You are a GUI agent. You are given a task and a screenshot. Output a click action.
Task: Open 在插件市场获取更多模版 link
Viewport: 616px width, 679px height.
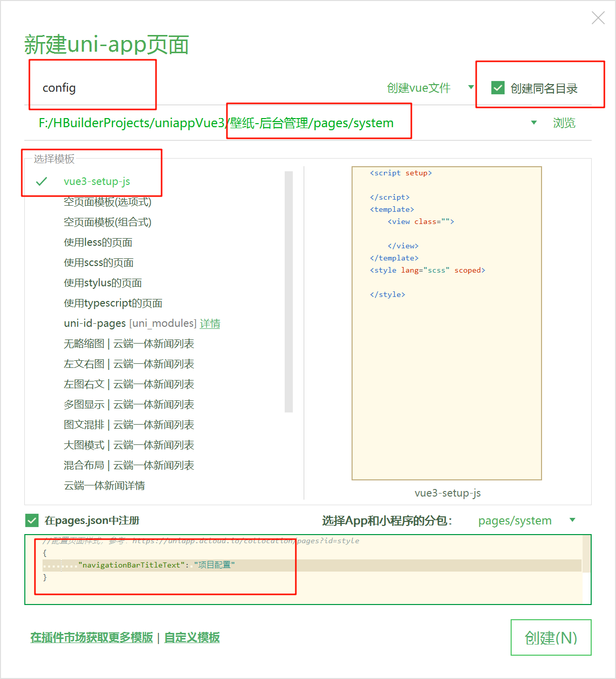(x=92, y=637)
